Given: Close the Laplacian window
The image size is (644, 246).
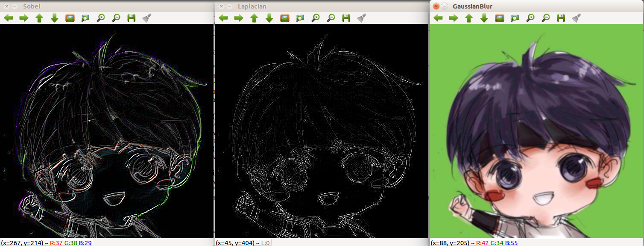Looking at the screenshot, I should pos(221,6).
